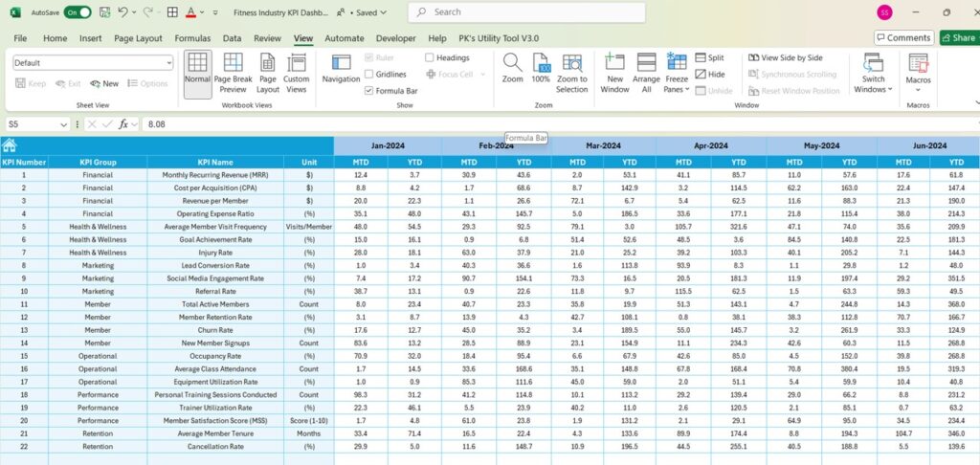Open the Data tab
The width and height of the screenshot is (980, 465).
click(x=232, y=38)
